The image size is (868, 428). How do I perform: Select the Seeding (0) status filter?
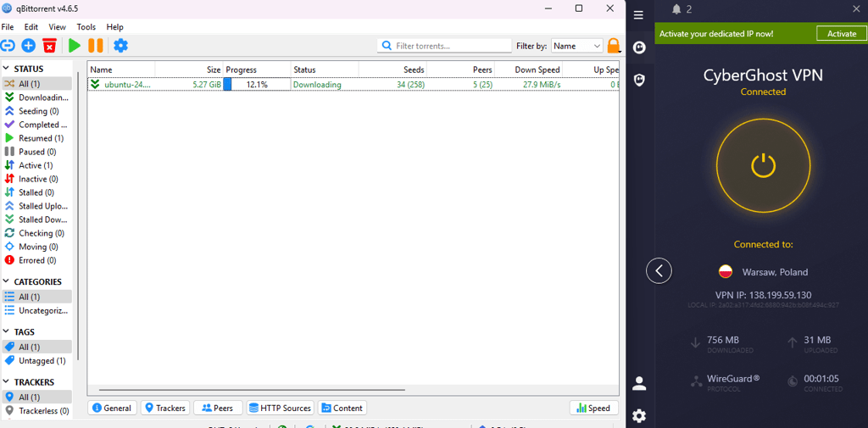pyautogui.click(x=36, y=111)
